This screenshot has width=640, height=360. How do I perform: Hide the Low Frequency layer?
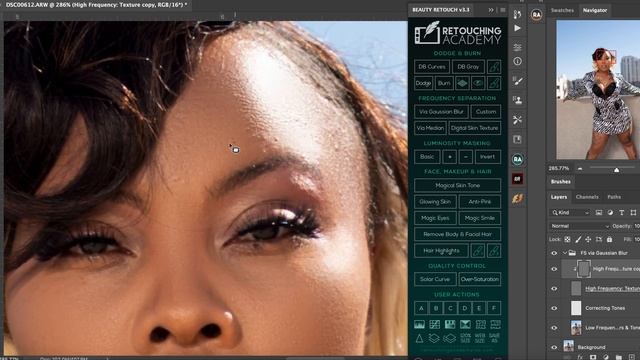pyautogui.click(x=554, y=328)
